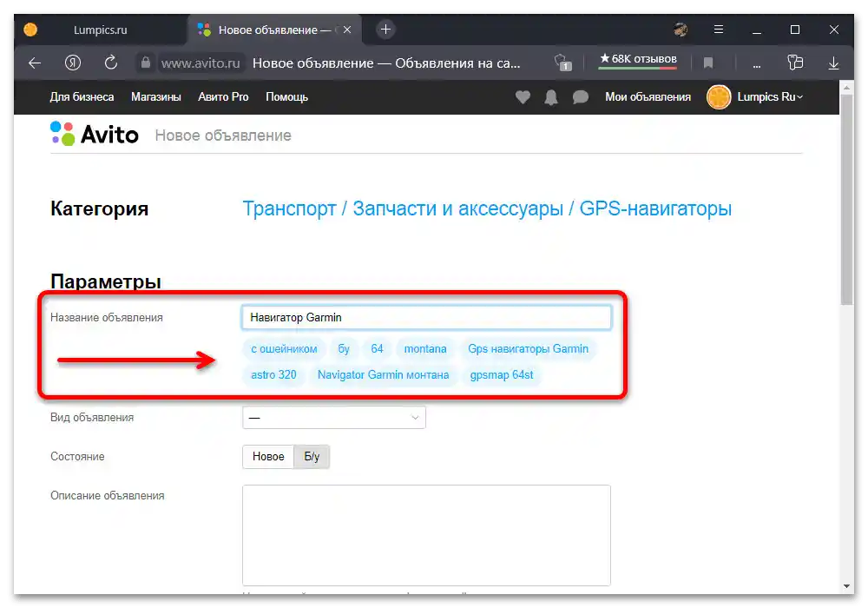Open Для бизнеса menu item

click(x=82, y=97)
